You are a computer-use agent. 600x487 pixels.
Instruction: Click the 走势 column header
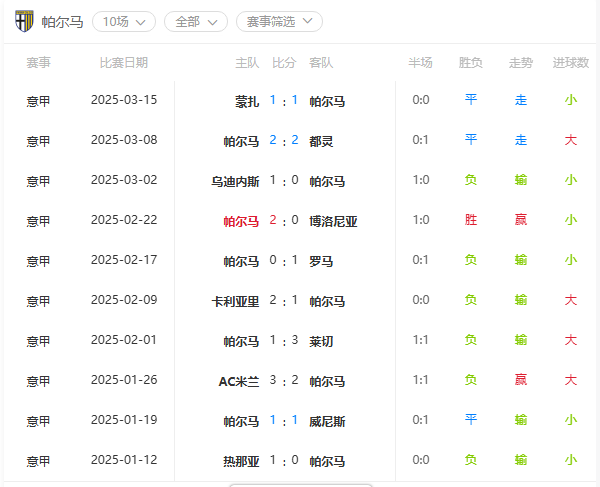click(521, 62)
